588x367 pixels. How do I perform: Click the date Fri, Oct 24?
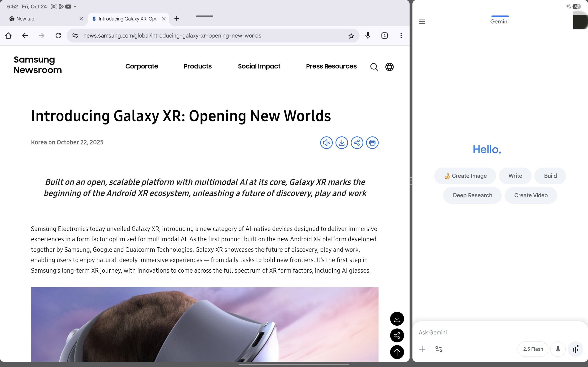point(34,7)
